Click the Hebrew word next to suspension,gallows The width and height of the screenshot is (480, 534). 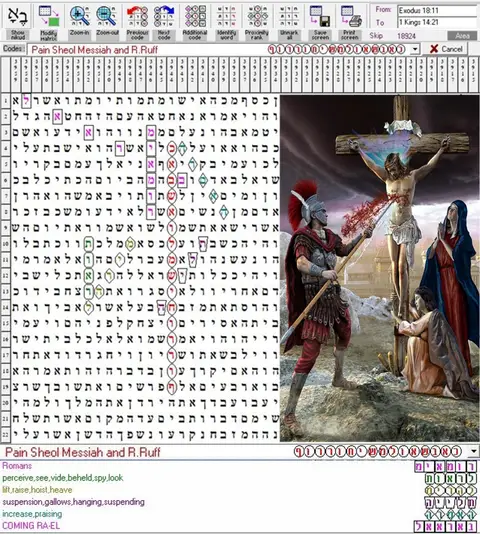point(450,502)
